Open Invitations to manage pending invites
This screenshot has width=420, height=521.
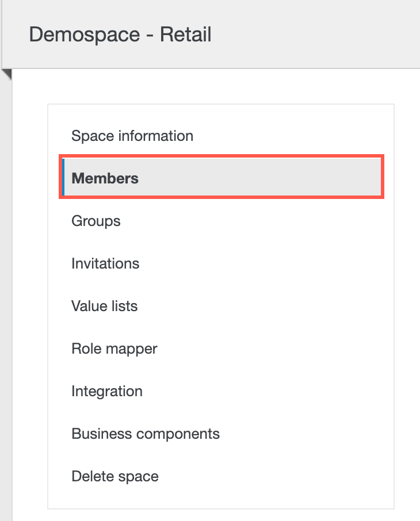105,263
